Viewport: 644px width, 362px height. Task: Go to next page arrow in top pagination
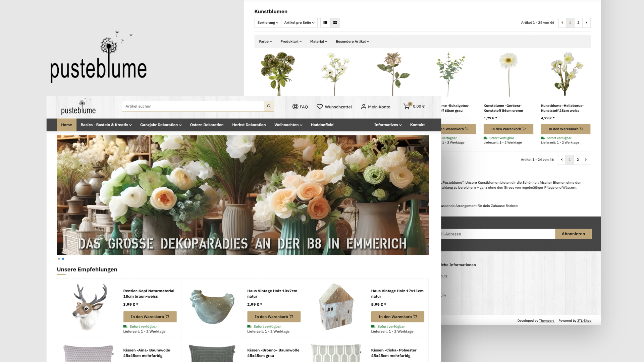click(586, 23)
